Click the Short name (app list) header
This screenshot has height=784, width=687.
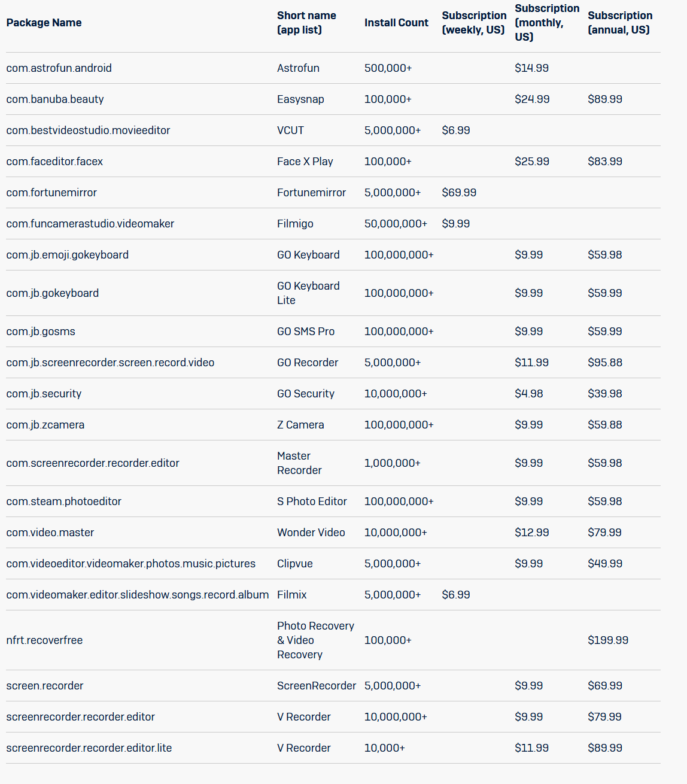tap(306, 23)
